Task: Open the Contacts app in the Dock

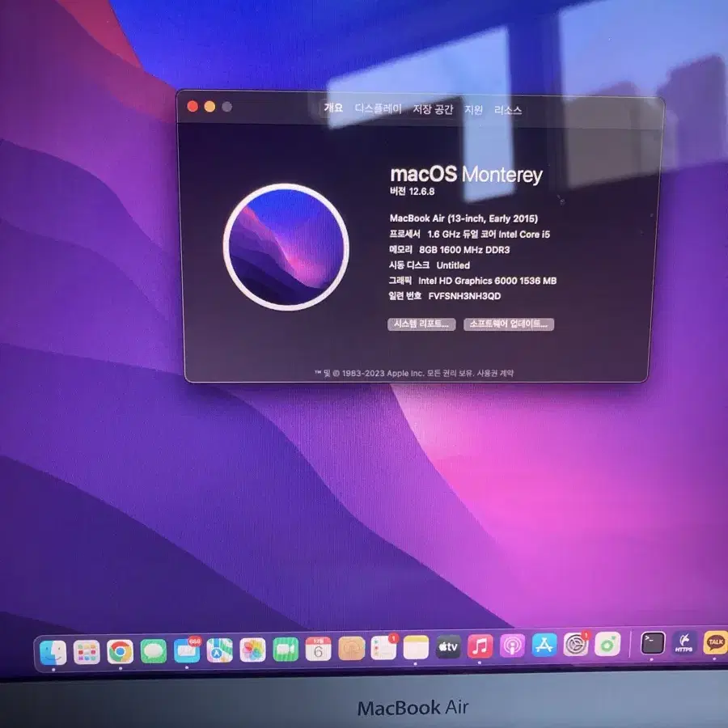Action: (352, 648)
